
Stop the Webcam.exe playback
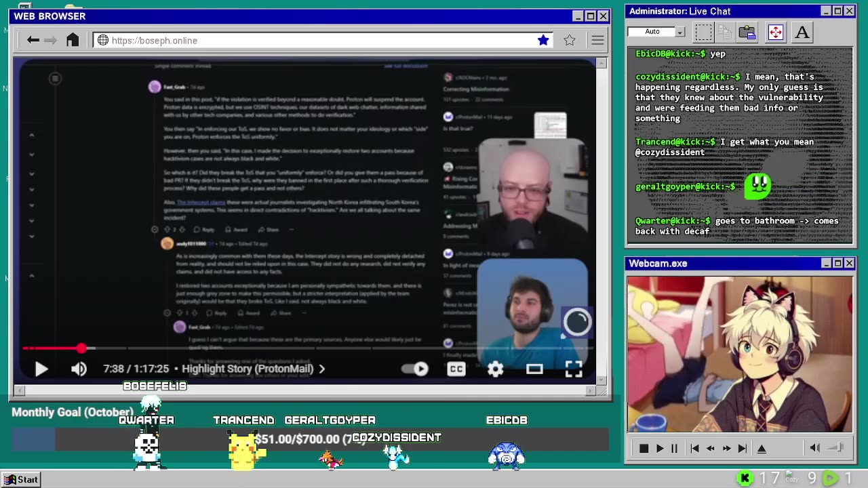[x=644, y=448]
